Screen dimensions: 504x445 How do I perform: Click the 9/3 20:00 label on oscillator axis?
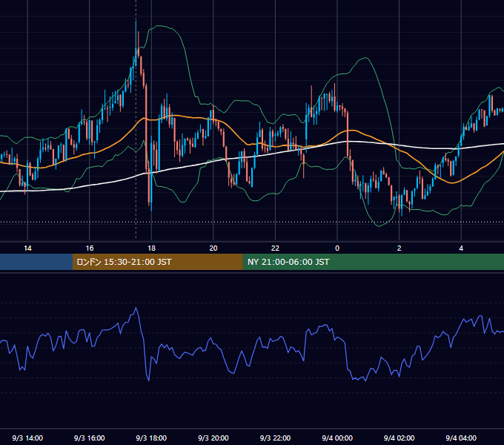(x=213, y=438)
